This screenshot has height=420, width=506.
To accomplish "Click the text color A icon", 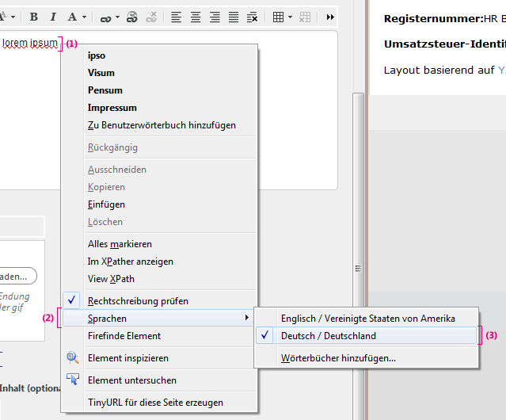I will coord(72,17).
